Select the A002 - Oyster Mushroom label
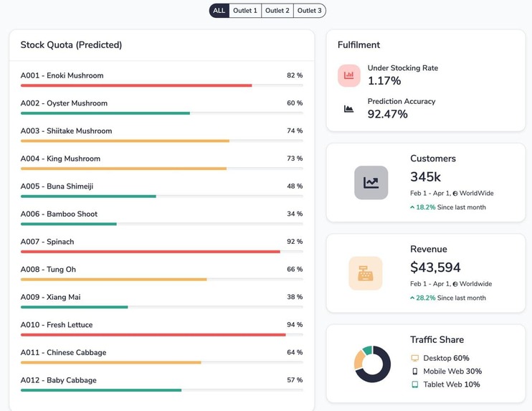The width and height of the screenshot is (532, 411). [64, 103]
